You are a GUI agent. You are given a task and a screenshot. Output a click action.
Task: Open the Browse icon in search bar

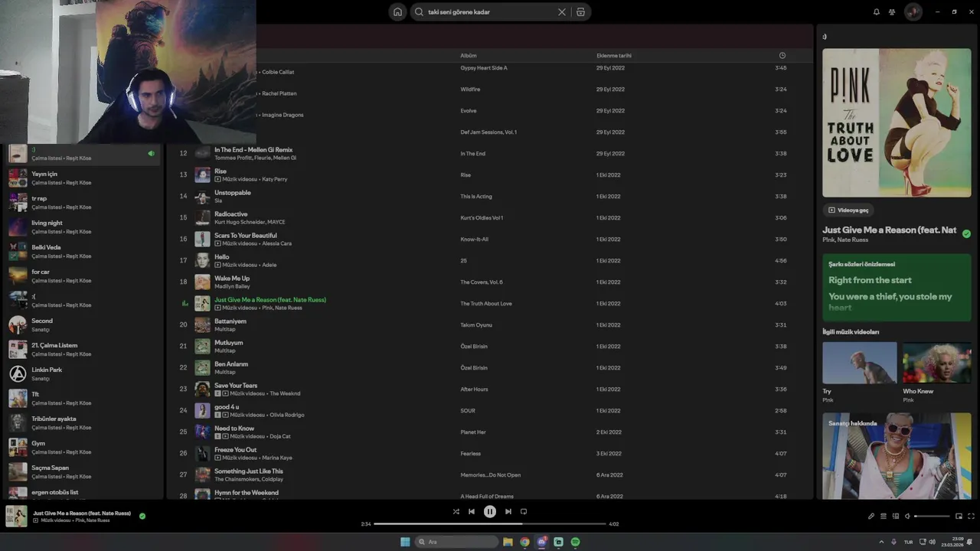pos(580,11)
